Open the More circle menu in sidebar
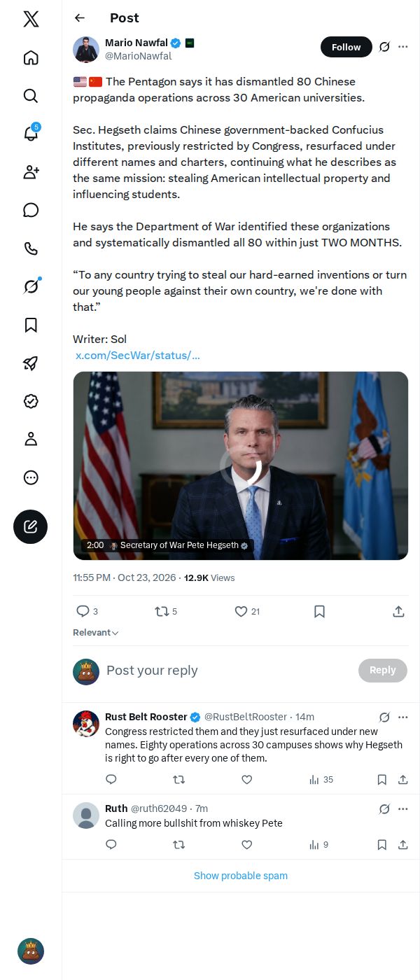420x980 pixels. click(31, 477)
